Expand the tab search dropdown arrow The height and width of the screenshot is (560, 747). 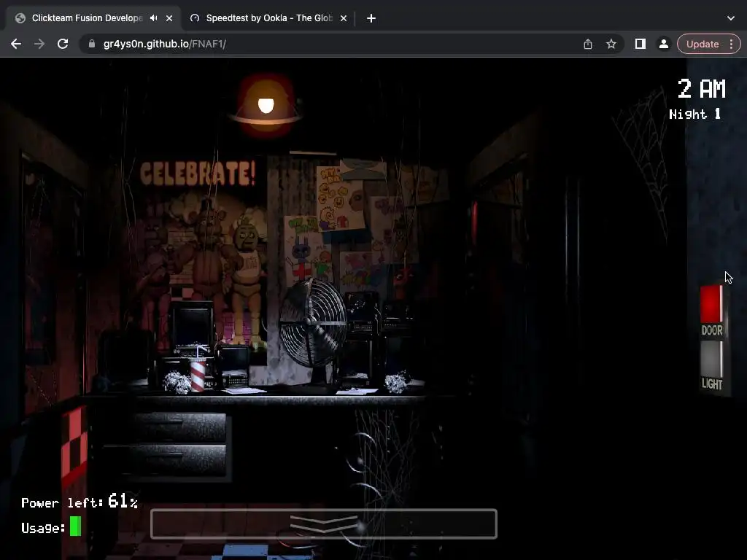[x=731, y=18]
